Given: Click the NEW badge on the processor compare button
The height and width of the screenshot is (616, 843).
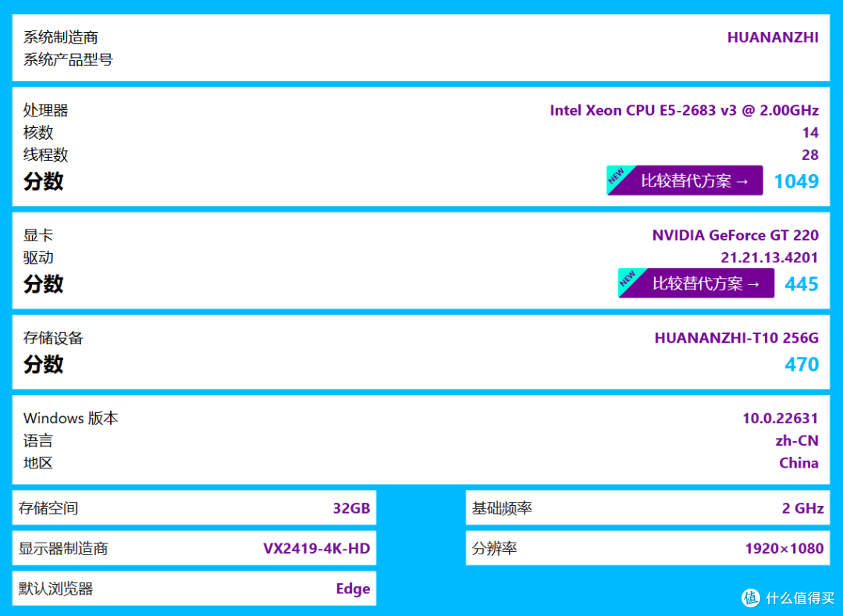Looking at the screenshot, I should (x=618, y=176).
